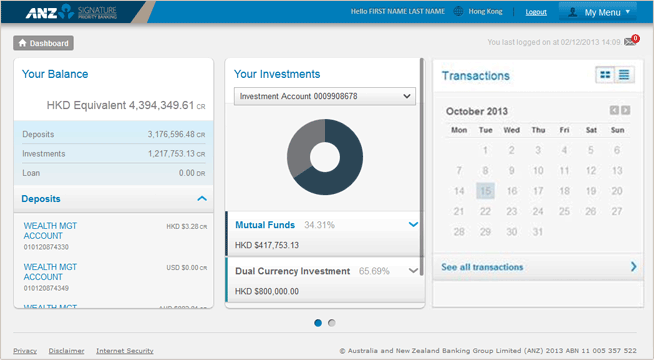
Task: Expand the Dual Currency Investment section
Action: 413,271
